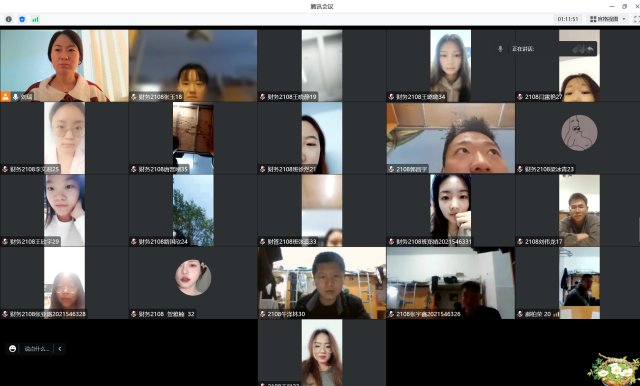Click the meeting timer 01:11:51

(x=568, y=19)
